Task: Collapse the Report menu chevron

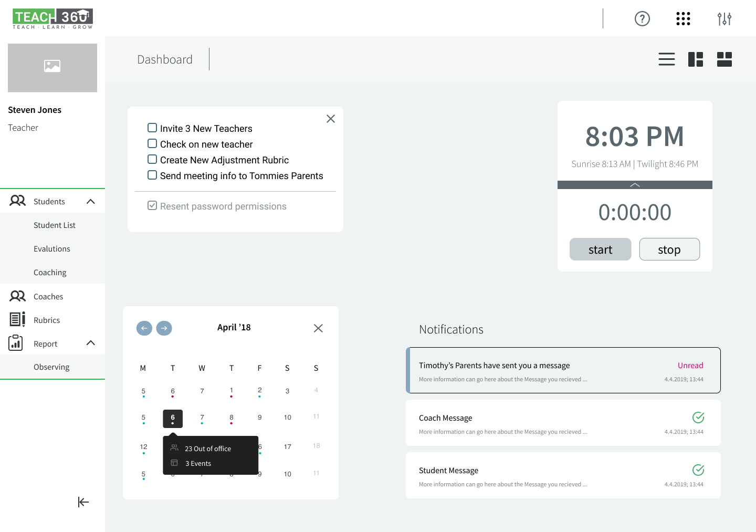Action: coord(91,343)
